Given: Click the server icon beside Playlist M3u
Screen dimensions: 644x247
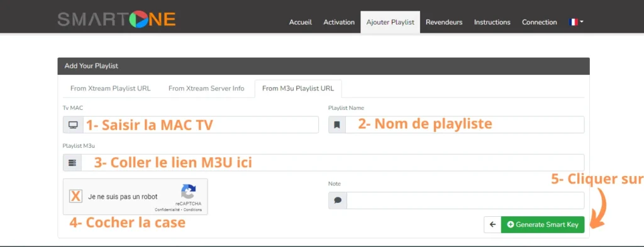Looking at the screenshot, I should (72, 163).
